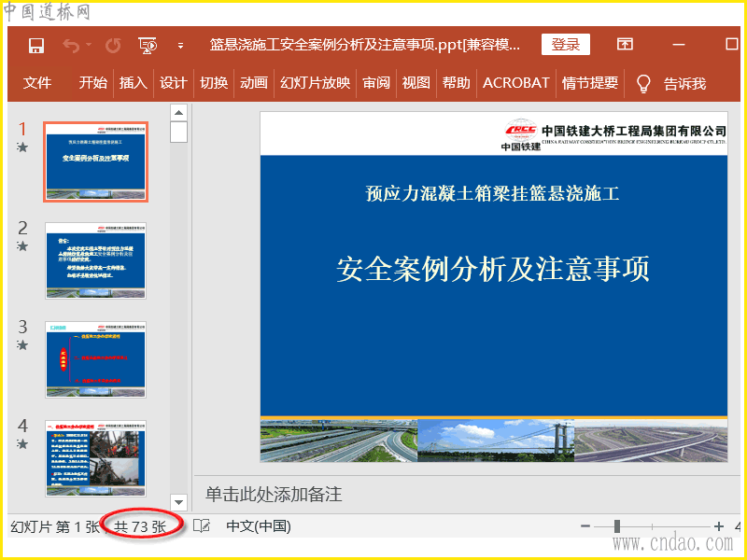
Task: Open the 审阅 ribbon tab
Action: pos(376,83)
